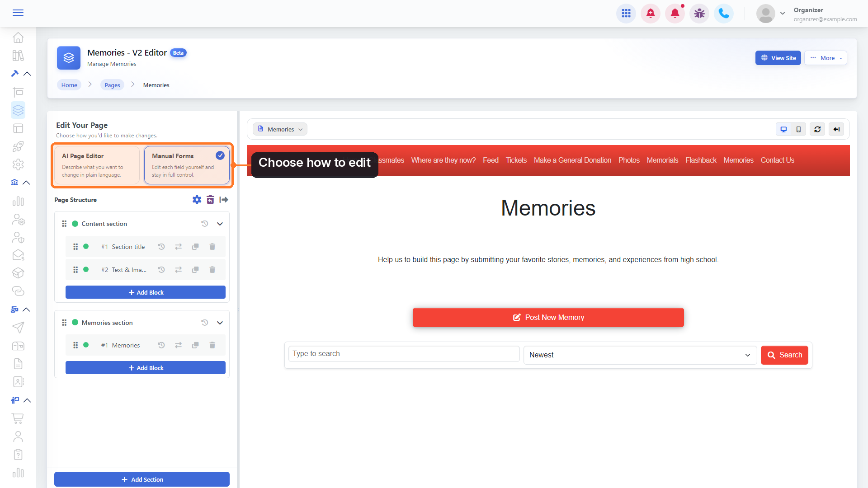Click Page Structure trash restore icon
This screenshot has width=868, height=488.
point(210,200)
